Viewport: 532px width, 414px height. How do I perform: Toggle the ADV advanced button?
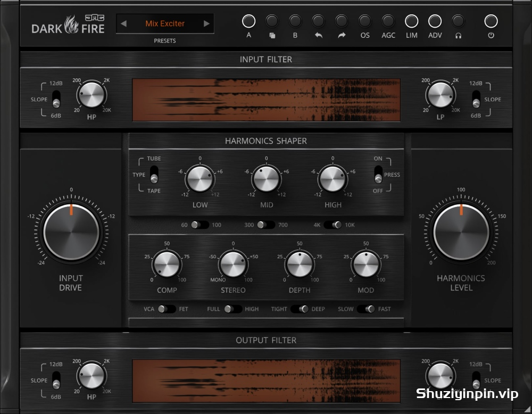pyautogui.click(x=435, y=21)
